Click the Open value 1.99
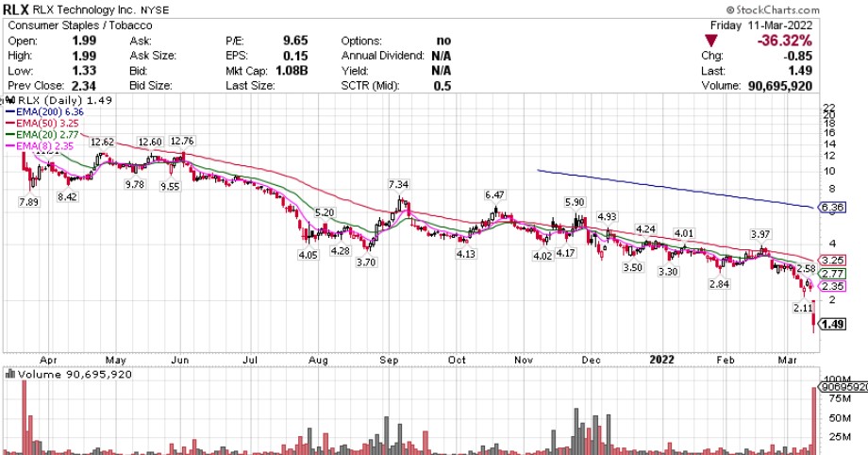 tap(84, 41)
